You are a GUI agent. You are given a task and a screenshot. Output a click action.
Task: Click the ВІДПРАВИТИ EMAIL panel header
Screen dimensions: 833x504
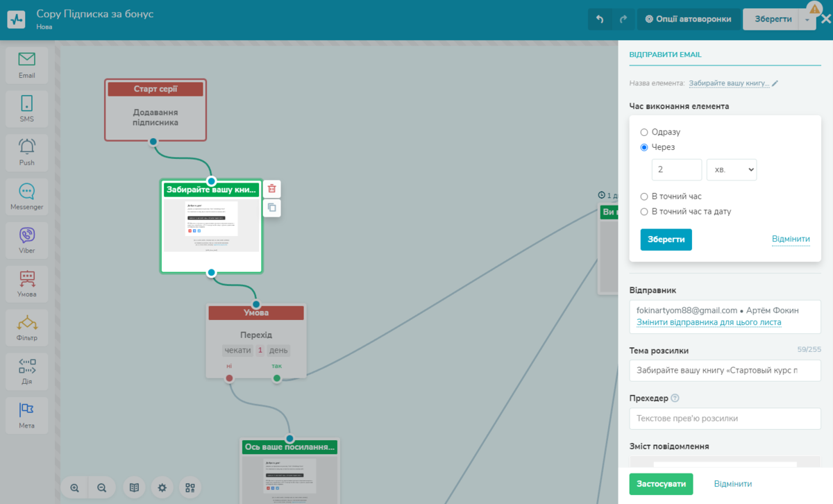tap(665, 55)
